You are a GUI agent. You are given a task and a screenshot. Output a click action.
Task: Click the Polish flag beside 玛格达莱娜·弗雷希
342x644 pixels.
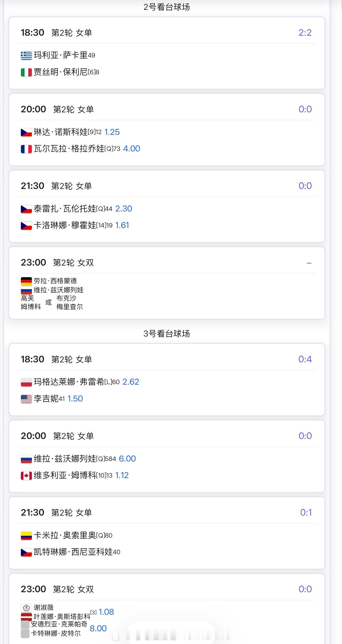pyautogui.click(x=26, y=382)
